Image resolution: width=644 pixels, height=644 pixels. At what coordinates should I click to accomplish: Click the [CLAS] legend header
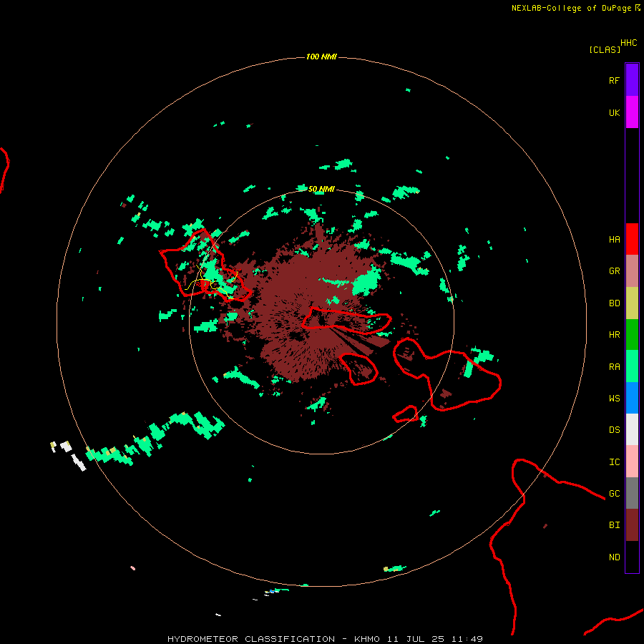[605, 49]
